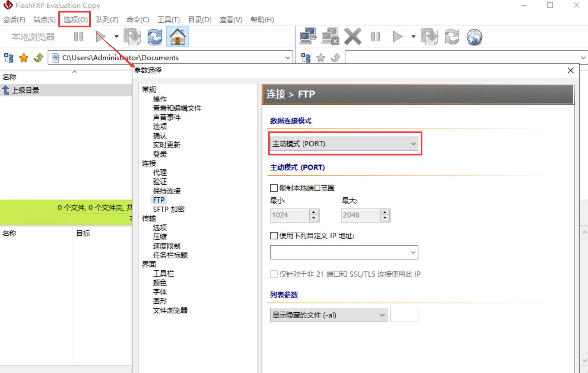
Task: Open local bookmarks star icon
Action: pos(24,58)
